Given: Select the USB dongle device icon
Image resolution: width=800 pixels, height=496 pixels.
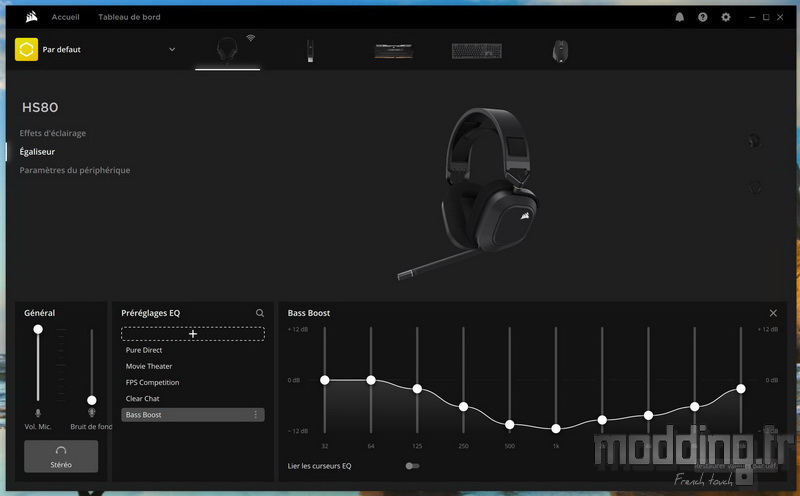Looking at the screenshot, I should (310, 51).
